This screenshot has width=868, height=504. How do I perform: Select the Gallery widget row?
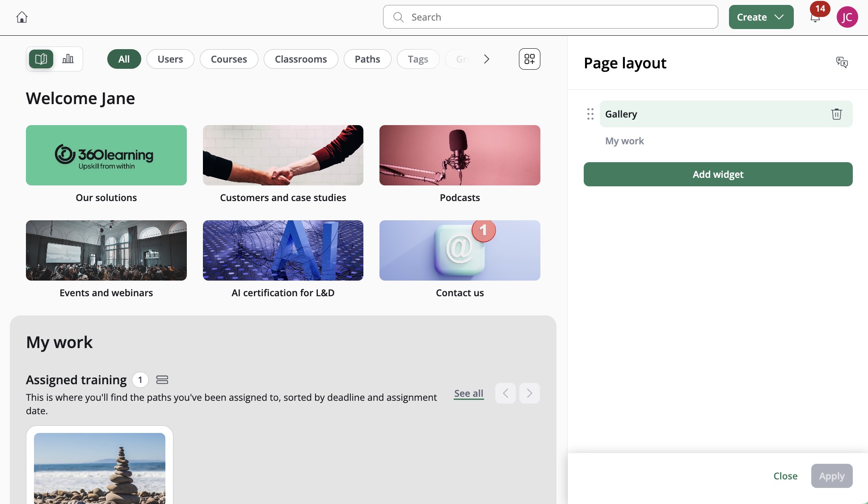pyautogui.click(x=726, y=114)
